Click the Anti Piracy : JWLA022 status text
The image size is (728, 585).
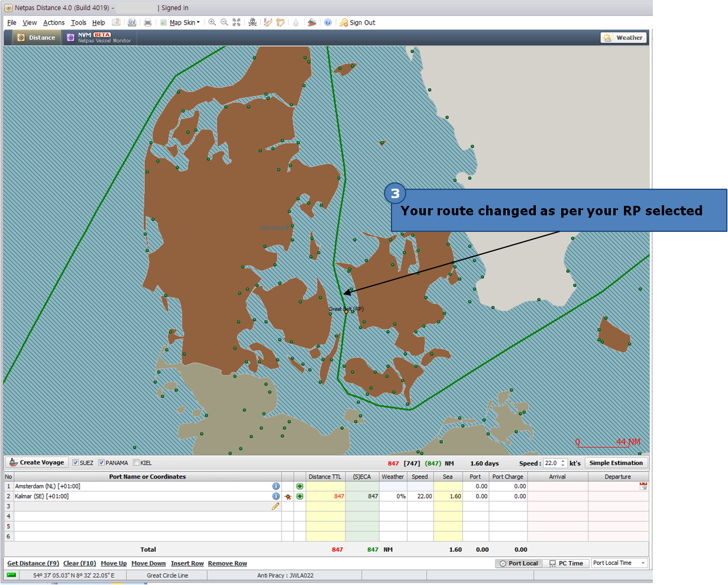[x=285, y=575]
